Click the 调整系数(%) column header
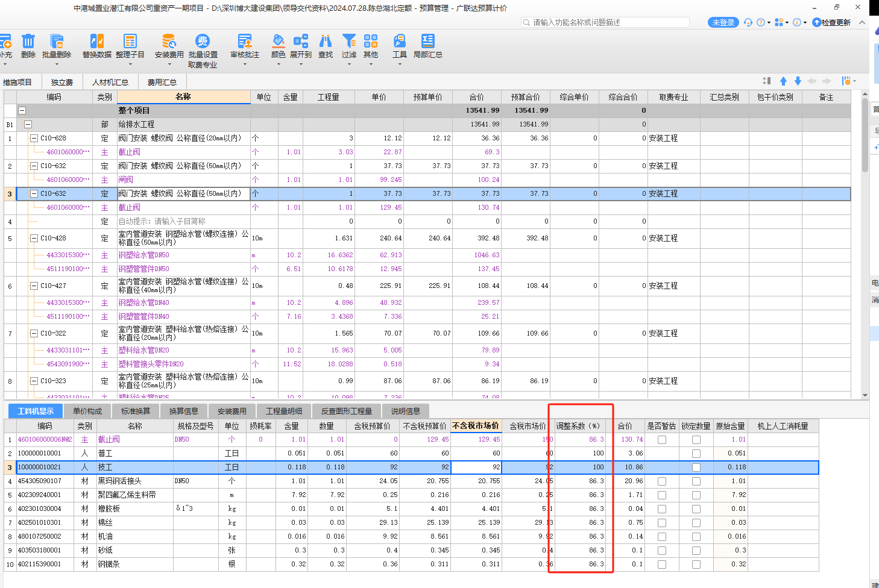Viewport: 879px width, 588px height. coord(578,426)
